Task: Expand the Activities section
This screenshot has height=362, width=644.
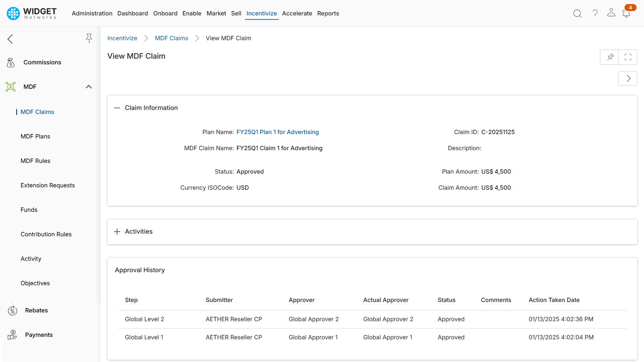Action: (117, 231)
